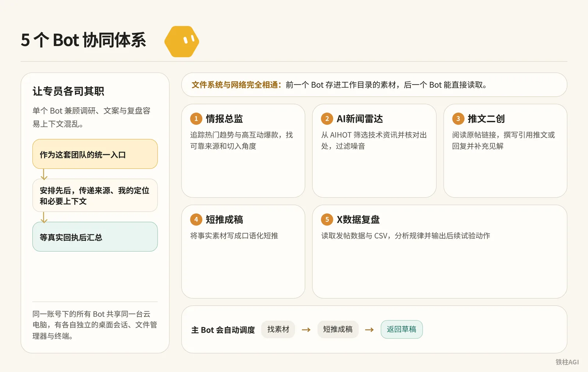Click the number 4 badge beside 短推成稿
Screen dimensions: 588x372
tap(196, 220)
